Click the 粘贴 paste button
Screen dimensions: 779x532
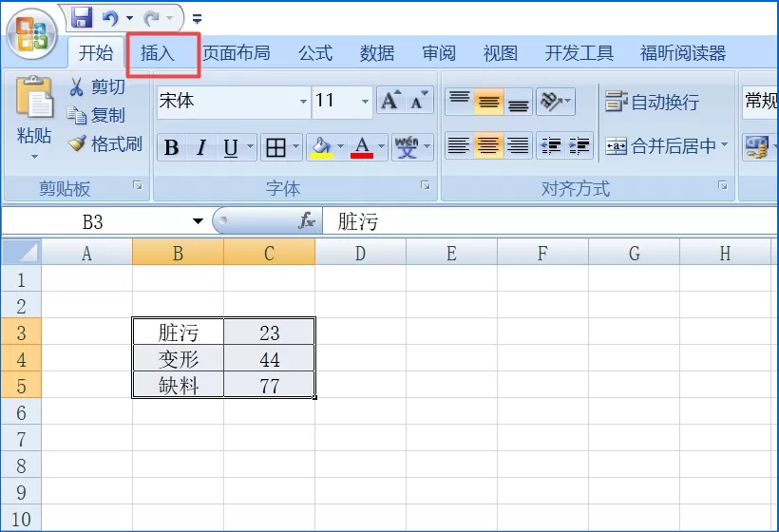tap(34, 118)
